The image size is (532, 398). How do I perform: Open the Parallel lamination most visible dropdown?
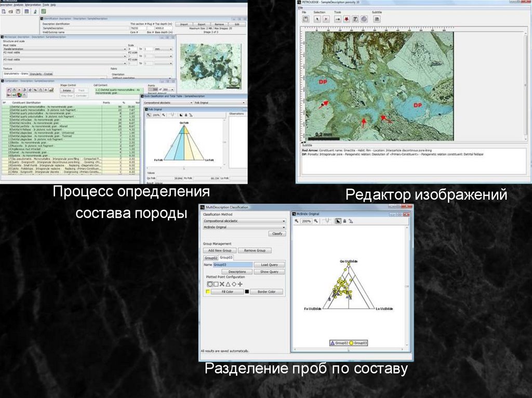pyautogui.click(x=64, y=49)
